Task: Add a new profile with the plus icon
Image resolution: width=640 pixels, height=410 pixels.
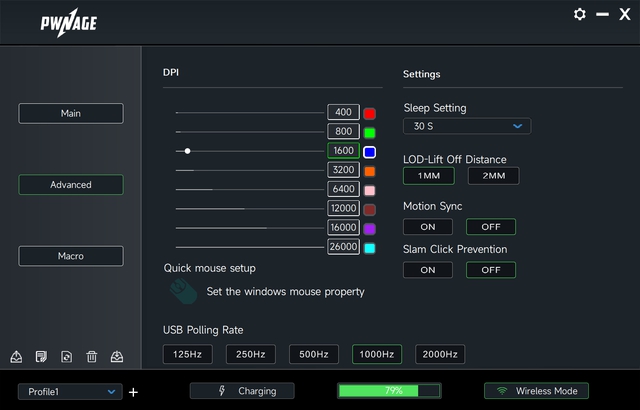Action: 133,392
